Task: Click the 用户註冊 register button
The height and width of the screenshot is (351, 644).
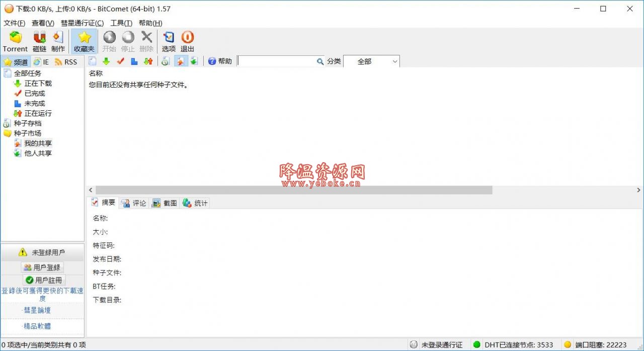Action: point(44,280)
